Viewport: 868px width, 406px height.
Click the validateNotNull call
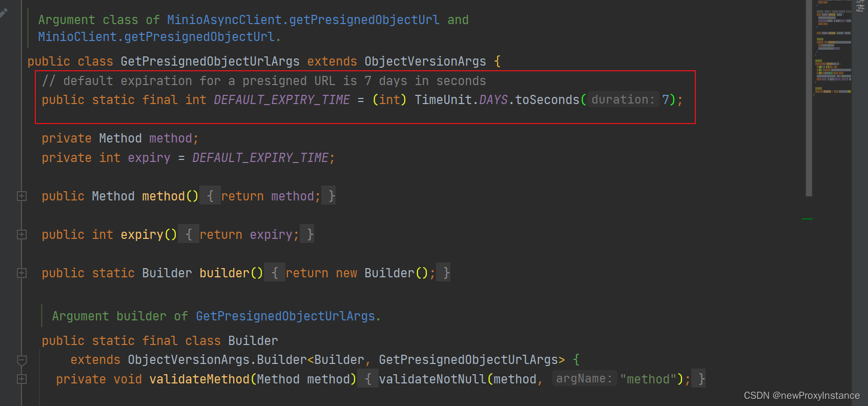[432, 379]
